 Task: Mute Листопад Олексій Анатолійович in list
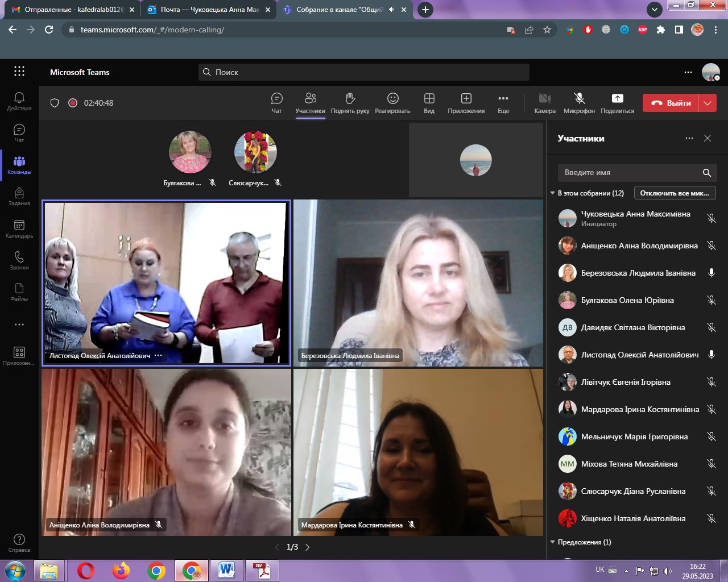[711, 355]
